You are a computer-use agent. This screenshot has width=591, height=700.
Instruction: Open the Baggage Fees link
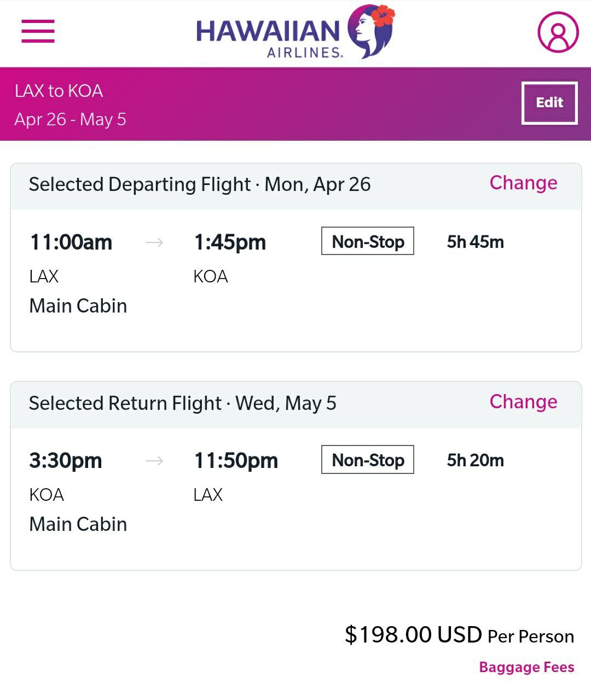point(526,667)
